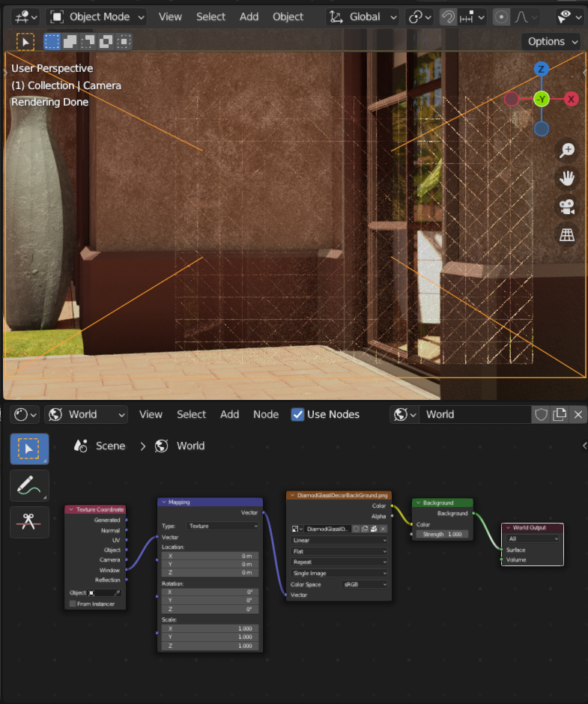Open the Node menu
588x704 pixels.
[x=266, y=414]
